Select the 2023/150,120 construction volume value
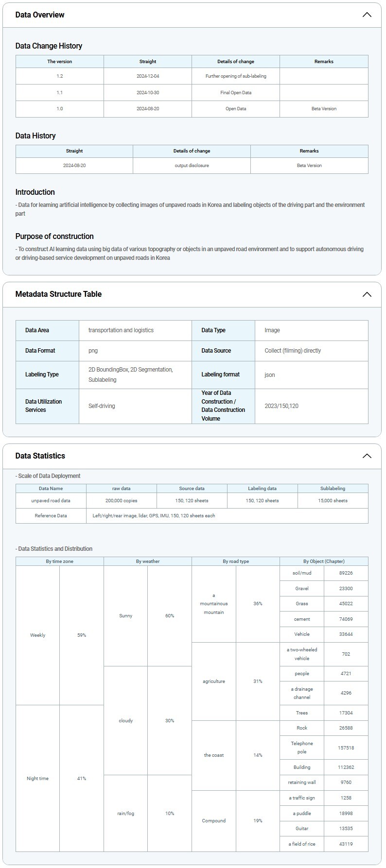This screenshot has height=868, width=386. [x=281, y=406]
